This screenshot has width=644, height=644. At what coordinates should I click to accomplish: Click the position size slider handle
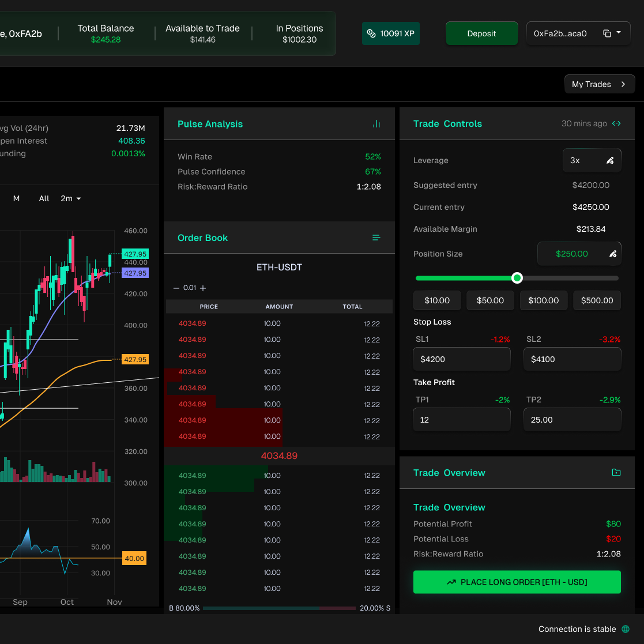coord(517,278)
